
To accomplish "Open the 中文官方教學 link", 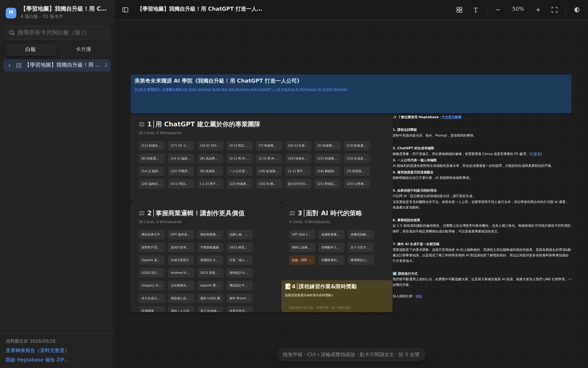I will click(x=451, y=117).
